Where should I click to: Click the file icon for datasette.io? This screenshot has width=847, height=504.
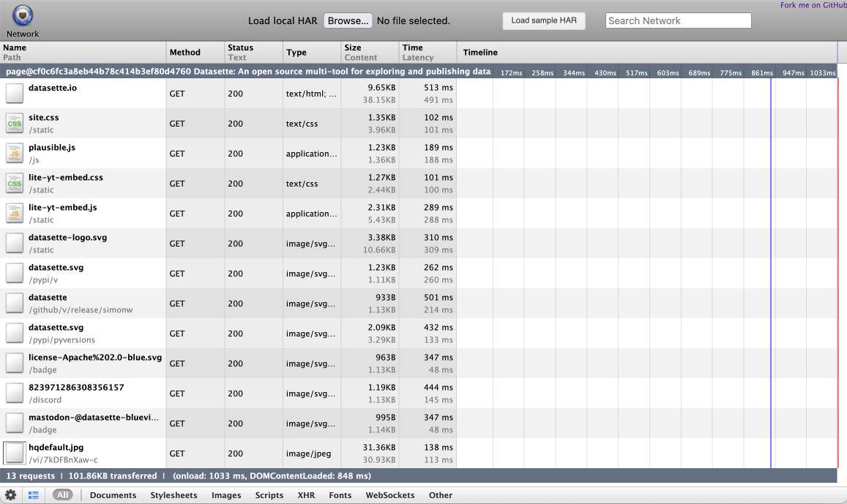pos(15,94)
